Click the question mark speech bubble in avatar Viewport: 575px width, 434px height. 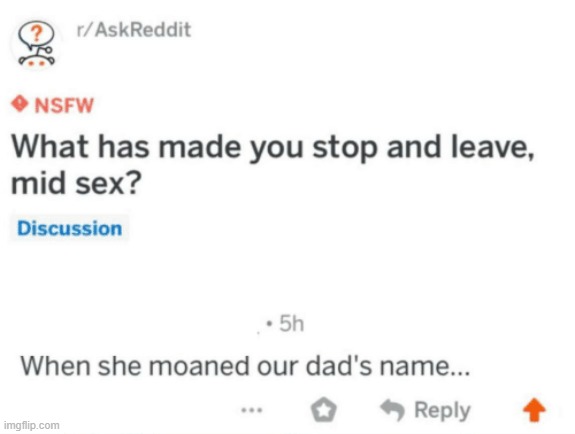36,34
